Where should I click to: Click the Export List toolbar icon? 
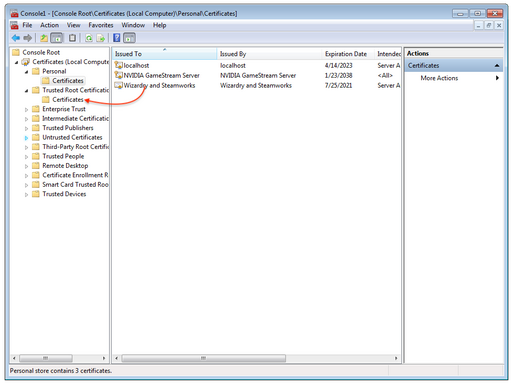click(101, 38)
